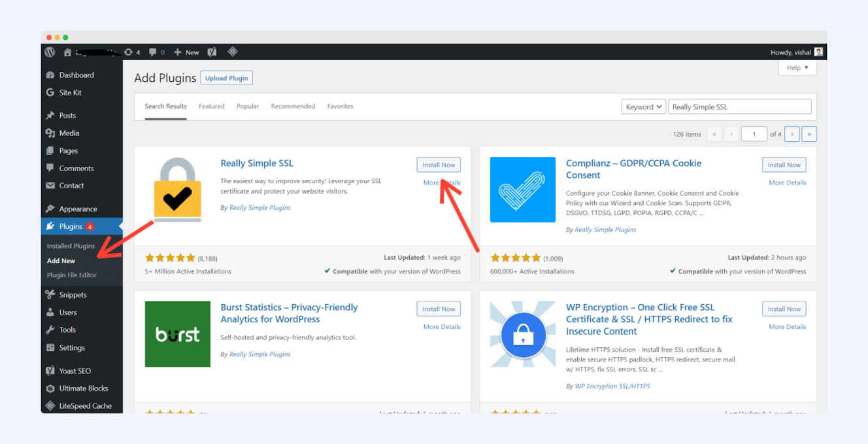Image resolution: width=868 pixels, height=444 pixels.
Task: Switch to the Favorites tab
Action: pos(340,106)
